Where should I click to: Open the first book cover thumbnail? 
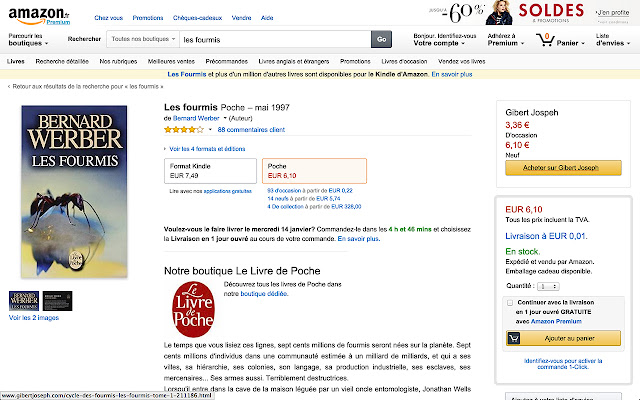click(x=24, y=301)
